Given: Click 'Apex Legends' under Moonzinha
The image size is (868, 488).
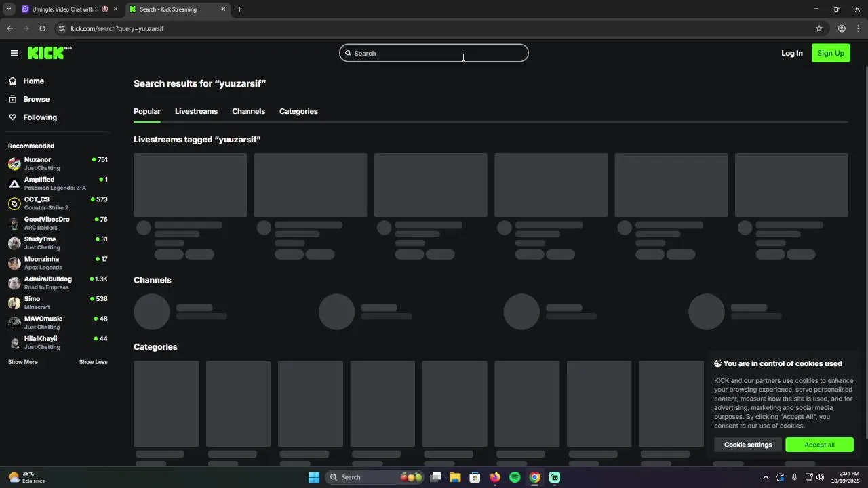Looking at the screenshot, I should coord(43,267).
